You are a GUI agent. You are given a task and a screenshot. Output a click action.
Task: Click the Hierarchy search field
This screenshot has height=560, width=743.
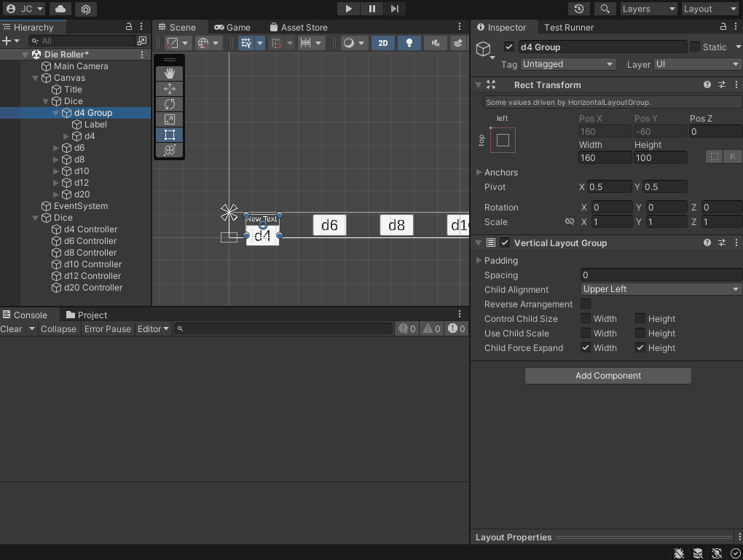[x=82, y=41]
